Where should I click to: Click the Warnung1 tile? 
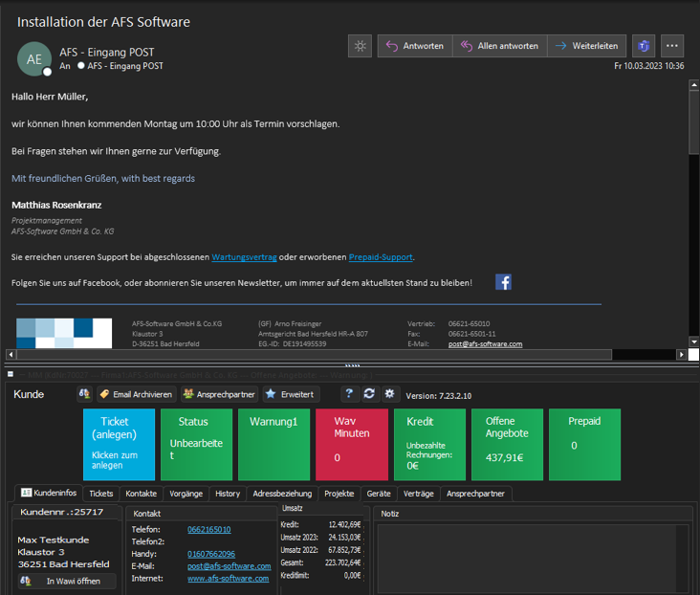click(x=274, y=445)
